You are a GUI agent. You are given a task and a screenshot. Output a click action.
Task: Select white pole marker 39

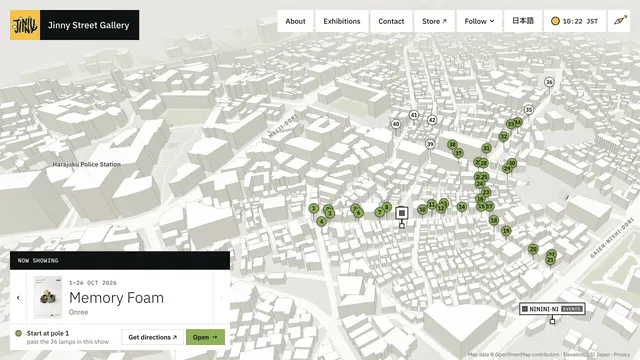pos(430,144)
